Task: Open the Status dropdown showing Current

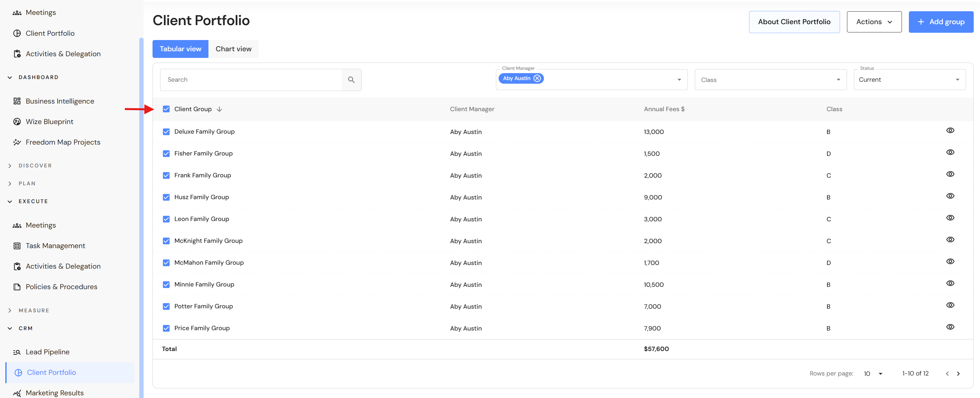Action: [x=909, y=79]
